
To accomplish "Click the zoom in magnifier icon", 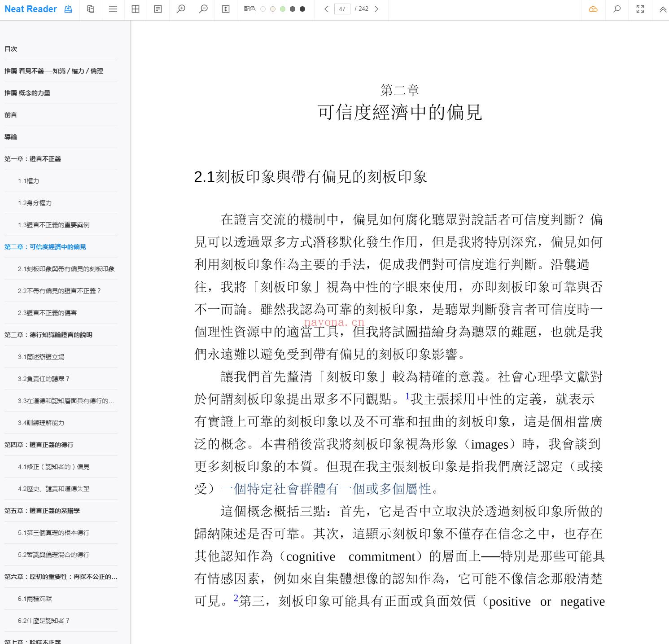I will 181,9.
